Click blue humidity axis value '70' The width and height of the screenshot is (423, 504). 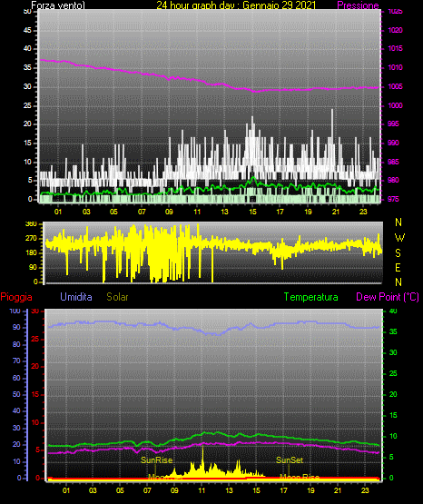coord(16,361)
